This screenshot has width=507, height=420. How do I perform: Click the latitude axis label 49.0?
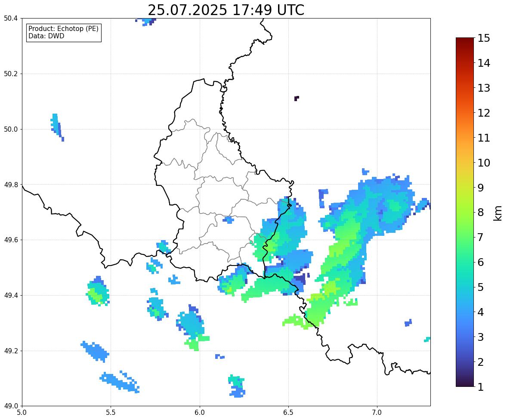tap(11, 406)
